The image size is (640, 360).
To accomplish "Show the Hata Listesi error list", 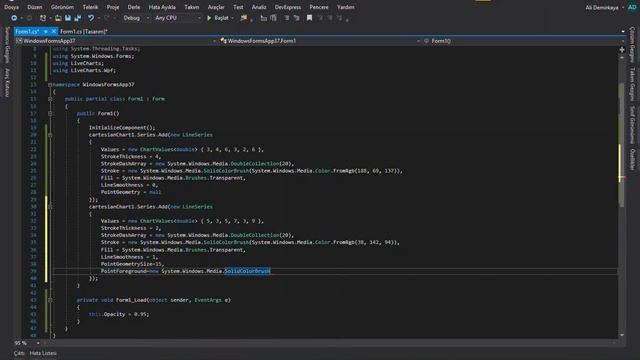I will pos(43,353).
